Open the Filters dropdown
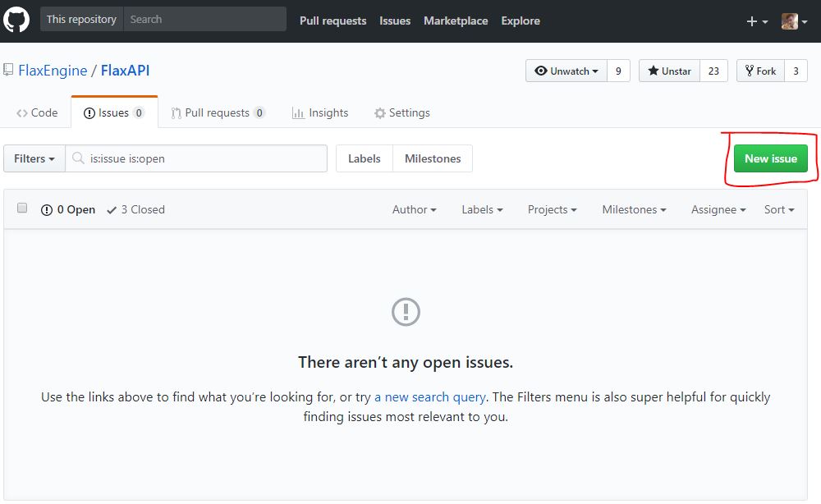 (34, 158)
